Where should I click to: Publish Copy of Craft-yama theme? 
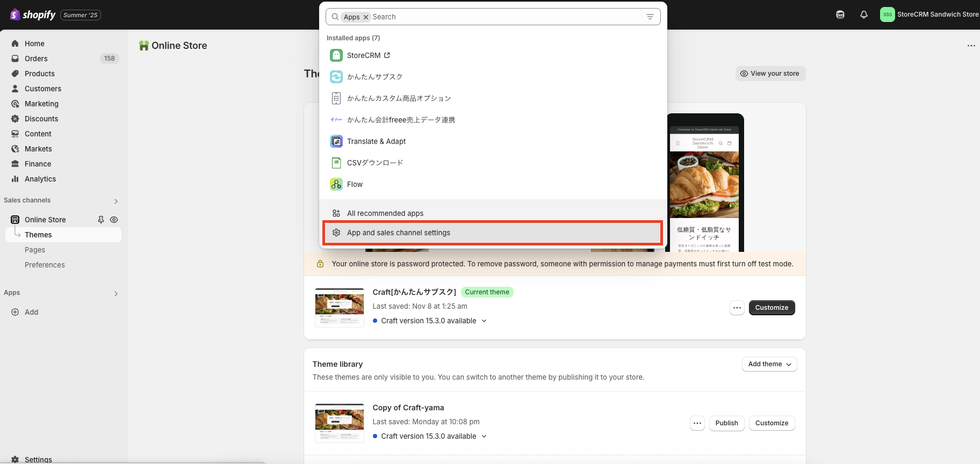coord(726,423)
